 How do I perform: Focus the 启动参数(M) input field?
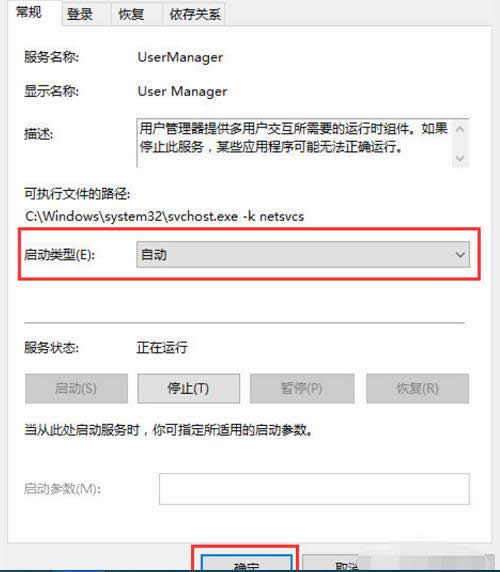click(314, 489)
